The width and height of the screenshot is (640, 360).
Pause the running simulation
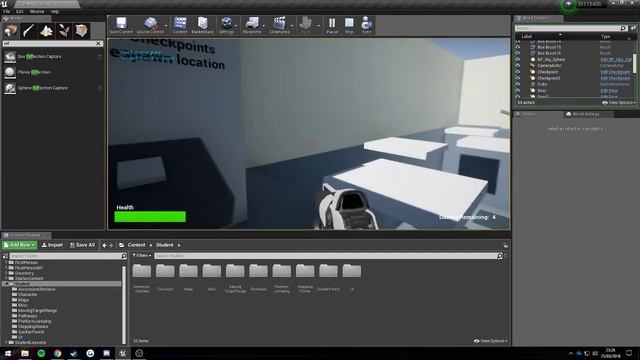(x=332, y=25)
